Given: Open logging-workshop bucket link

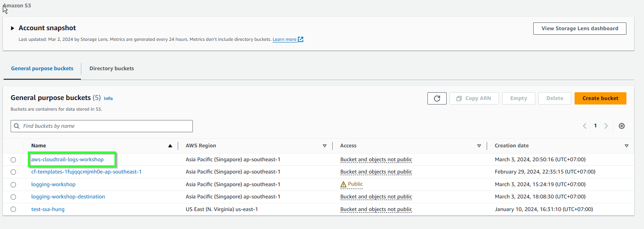Looking at the screenshot, I should (x=53, y=185).
